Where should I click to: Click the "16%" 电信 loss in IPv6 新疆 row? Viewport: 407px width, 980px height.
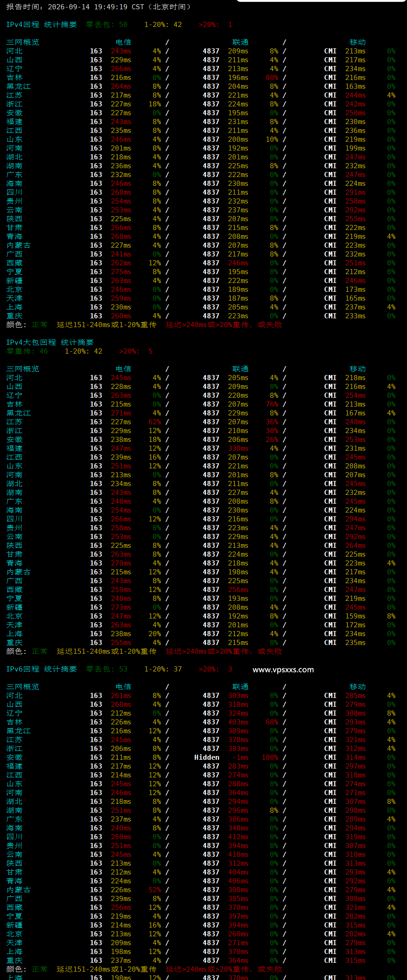pos(155,925)
